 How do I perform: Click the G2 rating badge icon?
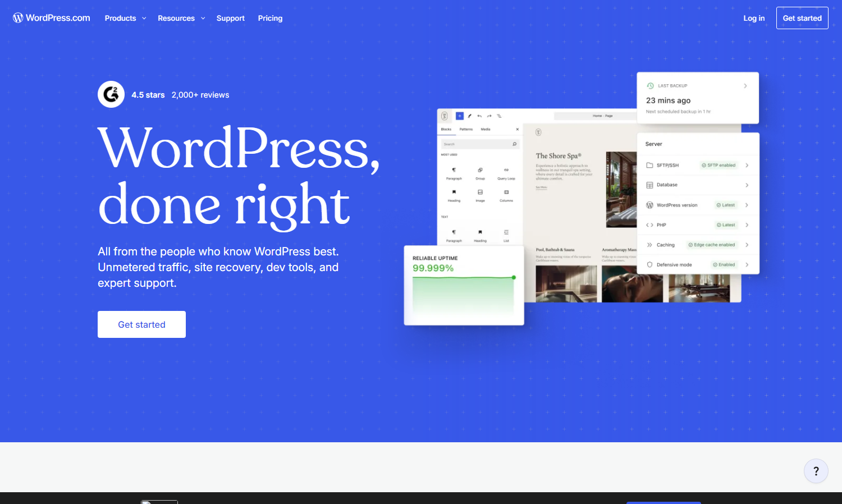pyautogui.click(x=111, y=94)
